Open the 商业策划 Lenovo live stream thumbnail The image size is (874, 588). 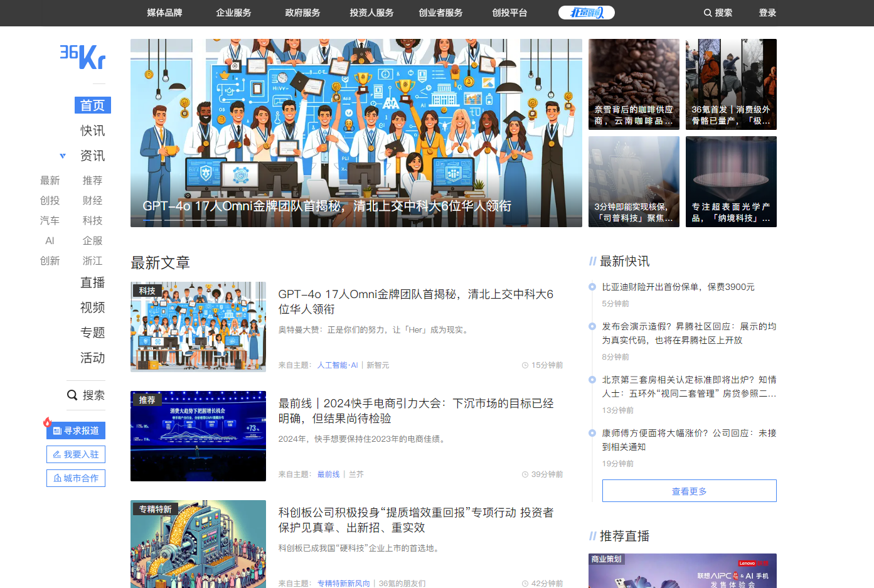click(683, 571)
